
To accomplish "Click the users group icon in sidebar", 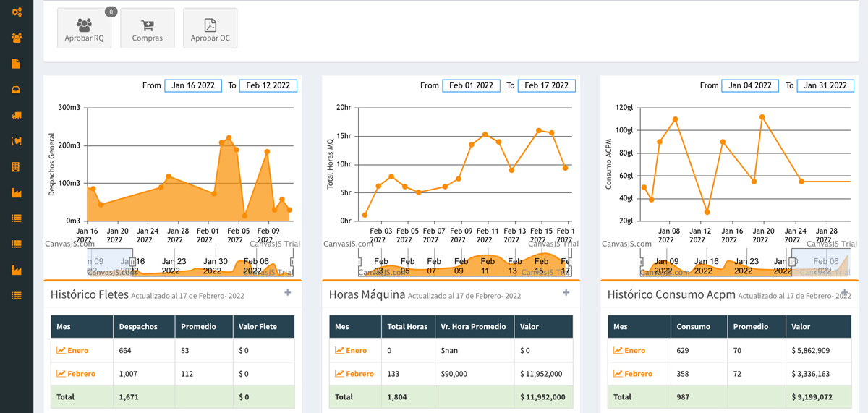I will 17,38.
